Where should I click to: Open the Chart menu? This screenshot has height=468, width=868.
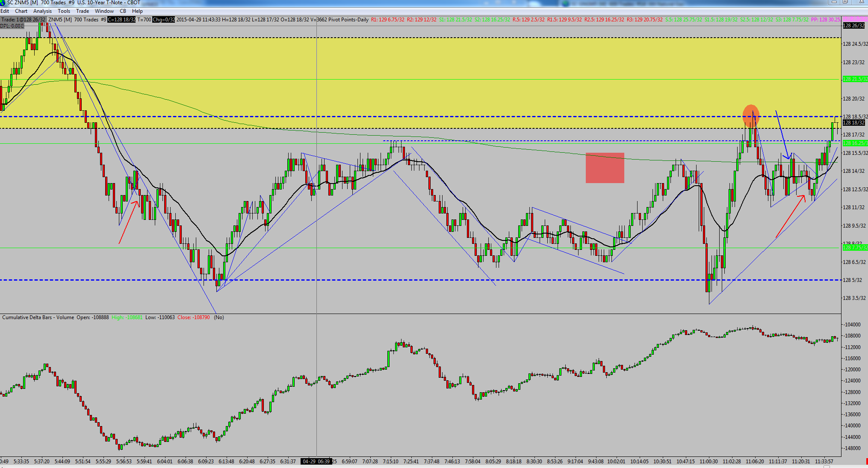pos(21,11)
